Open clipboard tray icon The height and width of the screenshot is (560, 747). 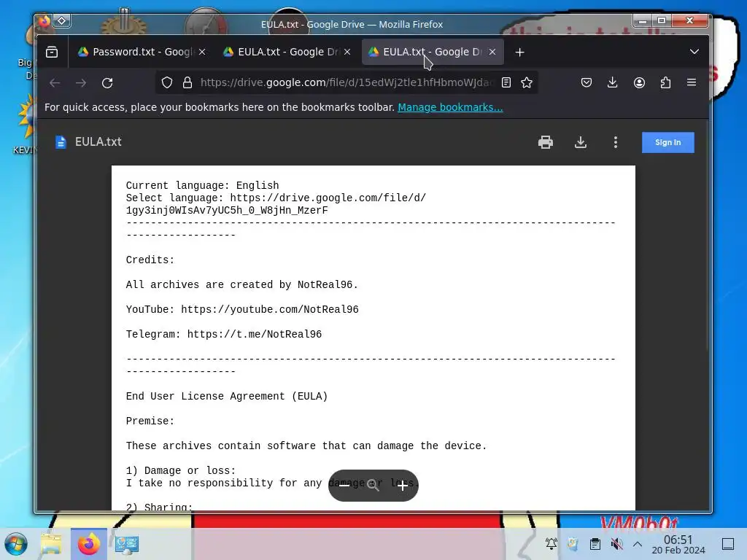pos(595,544)
